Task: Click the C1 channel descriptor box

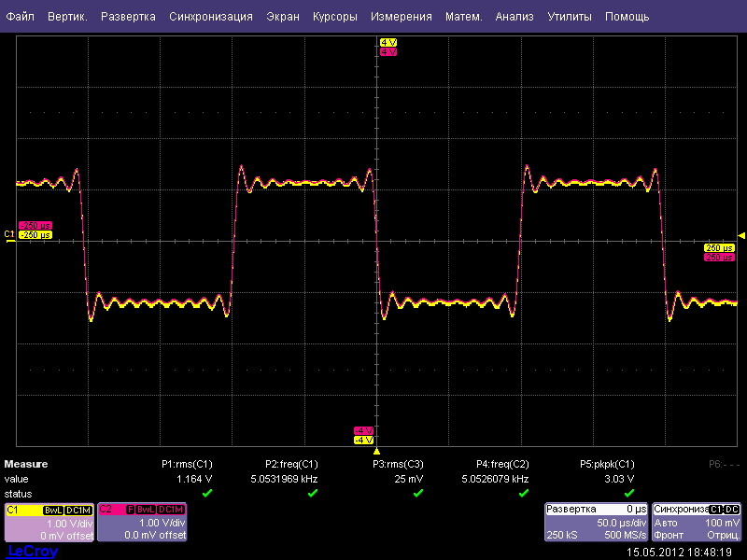Action: click(49, 523)
